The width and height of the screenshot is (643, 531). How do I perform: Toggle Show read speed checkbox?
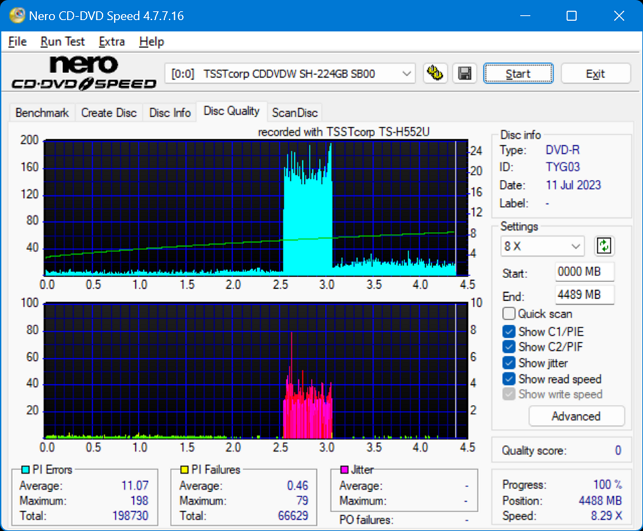[508, 379]
